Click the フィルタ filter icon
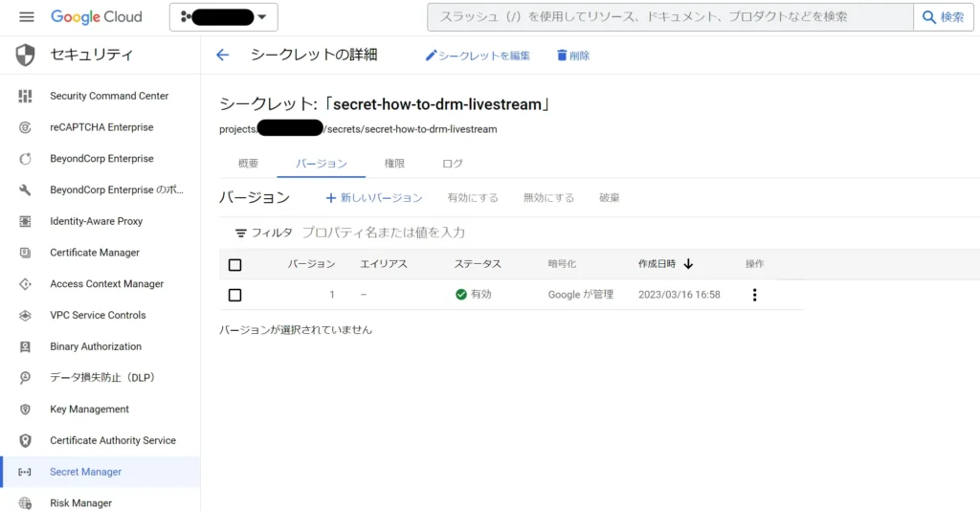 click(x=240, y=233)
